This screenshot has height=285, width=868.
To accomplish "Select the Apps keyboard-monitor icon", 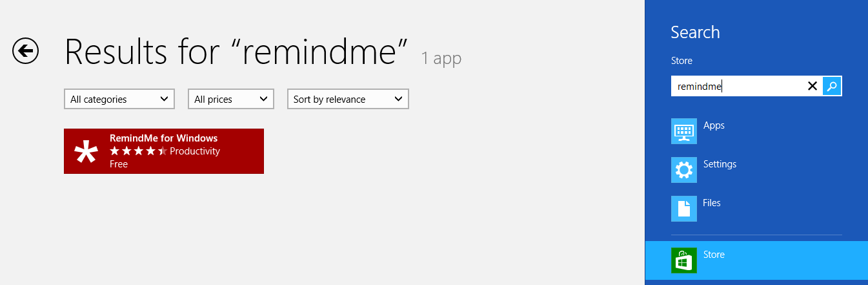I will (684, 131).
